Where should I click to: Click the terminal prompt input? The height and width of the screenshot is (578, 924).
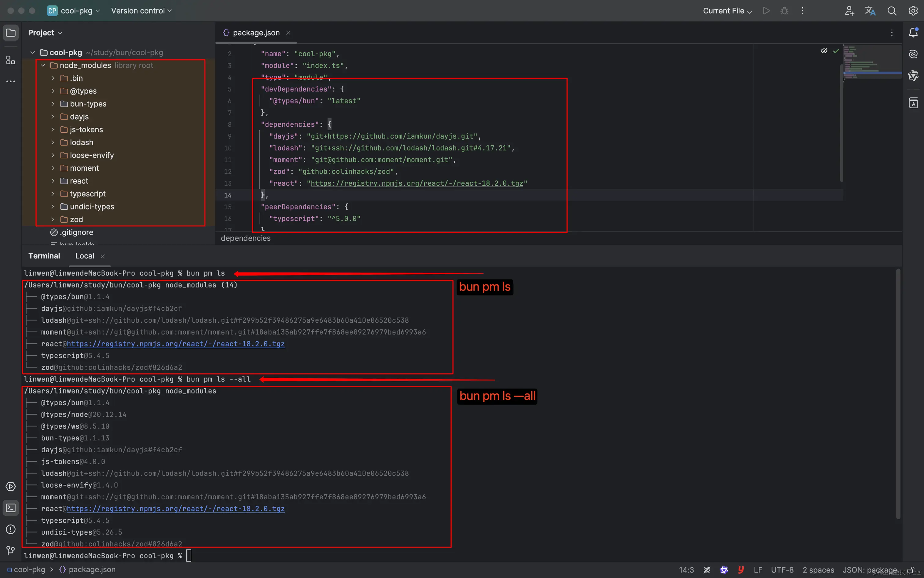click(189, 555)
